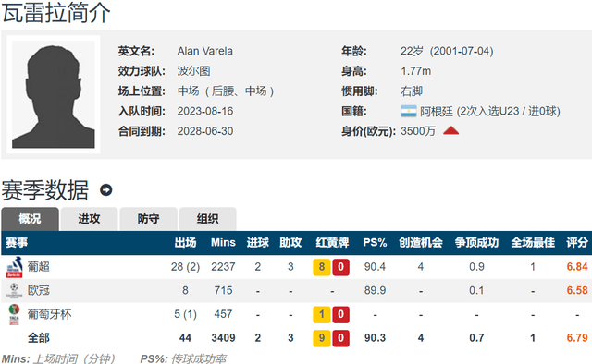Switch to the 防守 tab
Image resolution: width=592 pixels, height=364 pixels.
tap(148, 219)
